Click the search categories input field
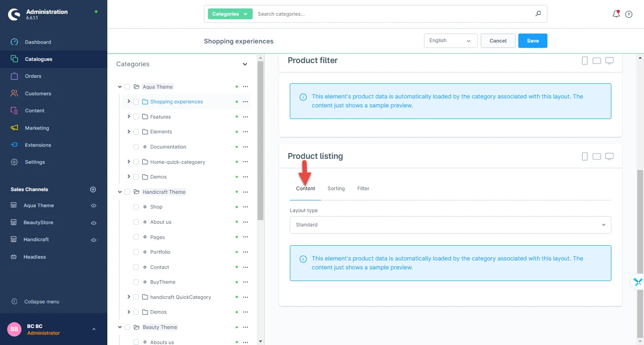 (x=394, y=14)
